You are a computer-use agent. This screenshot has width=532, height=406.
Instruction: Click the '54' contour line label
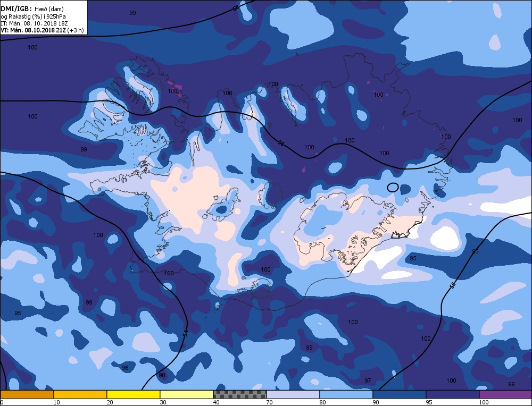(185, 333)
